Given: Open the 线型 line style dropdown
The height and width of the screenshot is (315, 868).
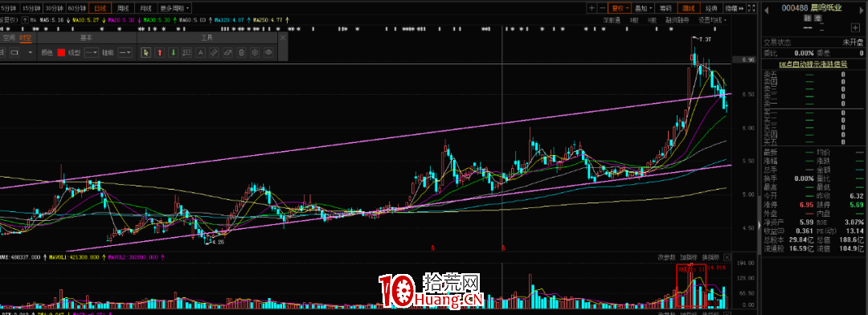Looking at the screenshot, I should click(92, 52).
